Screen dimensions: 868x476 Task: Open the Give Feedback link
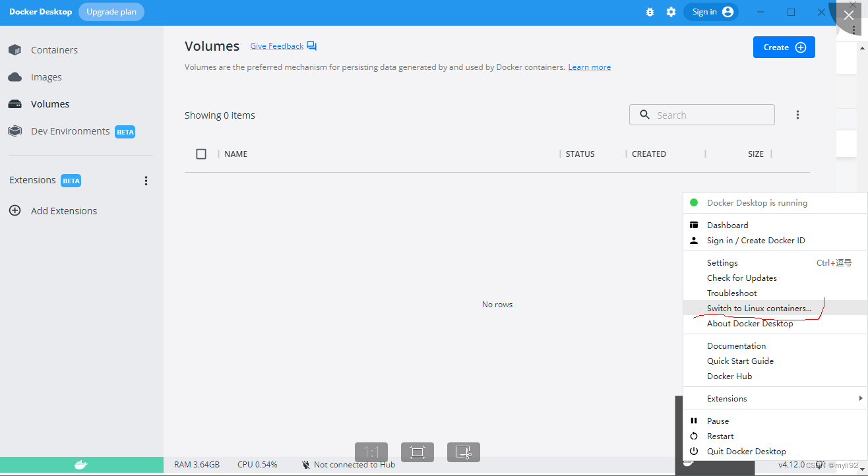(x=277, y=46)
